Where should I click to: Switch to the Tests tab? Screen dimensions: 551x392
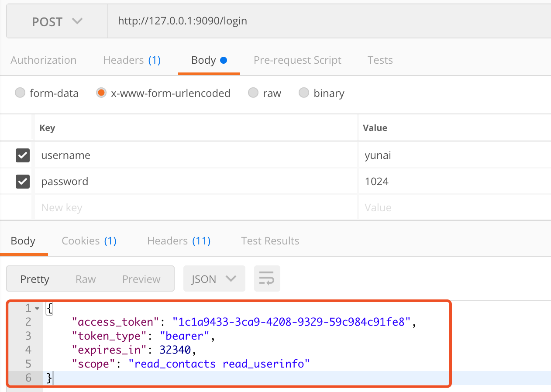pyautogui.click(x=380, y=60)
